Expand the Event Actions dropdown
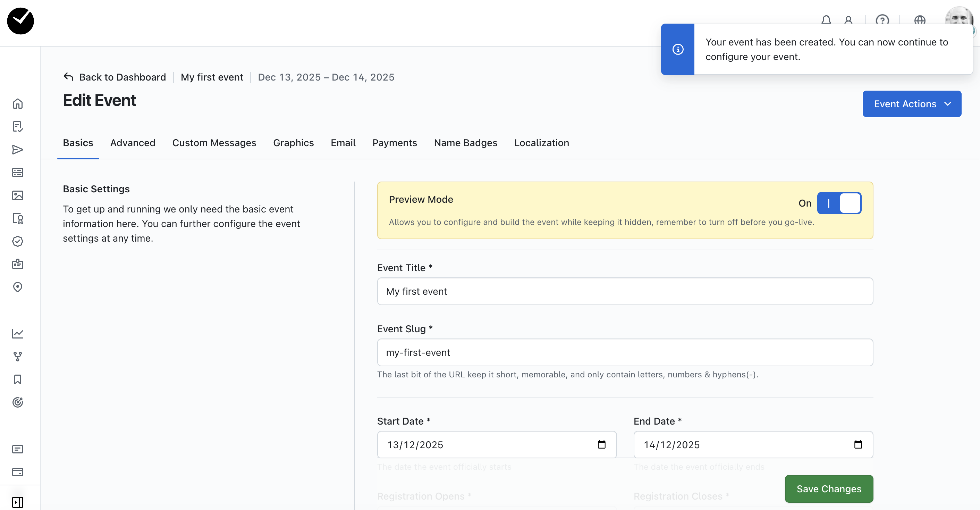Viewport: 980px width, 510px height. point(912,104)
